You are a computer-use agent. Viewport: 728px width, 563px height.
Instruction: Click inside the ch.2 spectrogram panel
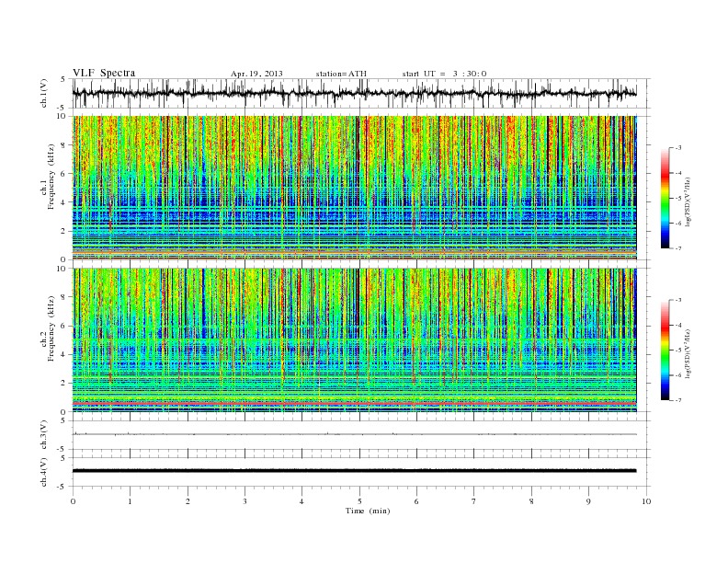(x=355, y=340)
